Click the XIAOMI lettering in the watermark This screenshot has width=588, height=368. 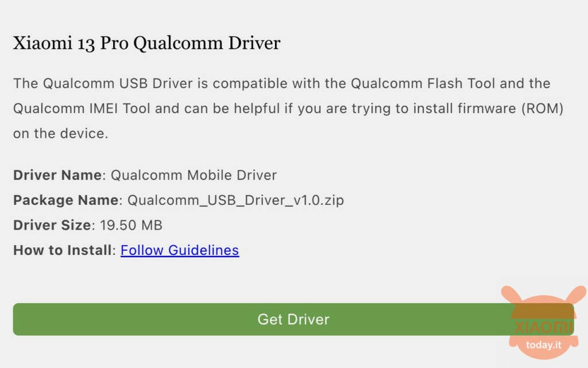[x=543, y=327]
